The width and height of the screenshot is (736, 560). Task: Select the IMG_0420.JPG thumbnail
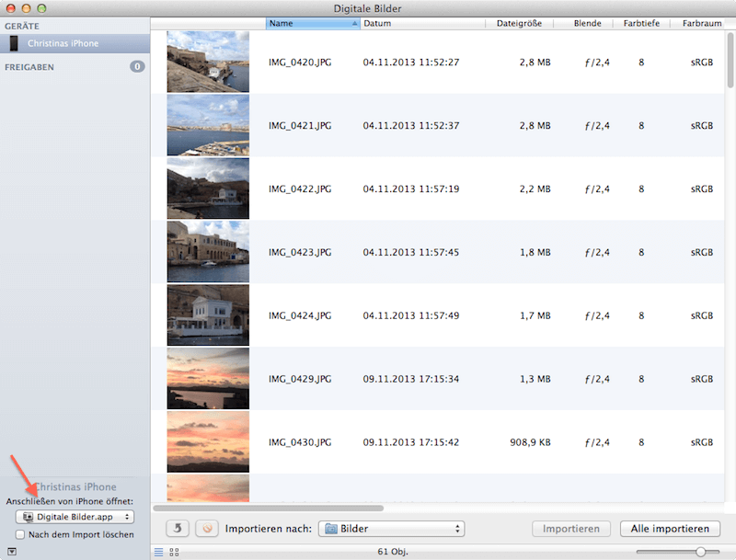click(208, 62)
